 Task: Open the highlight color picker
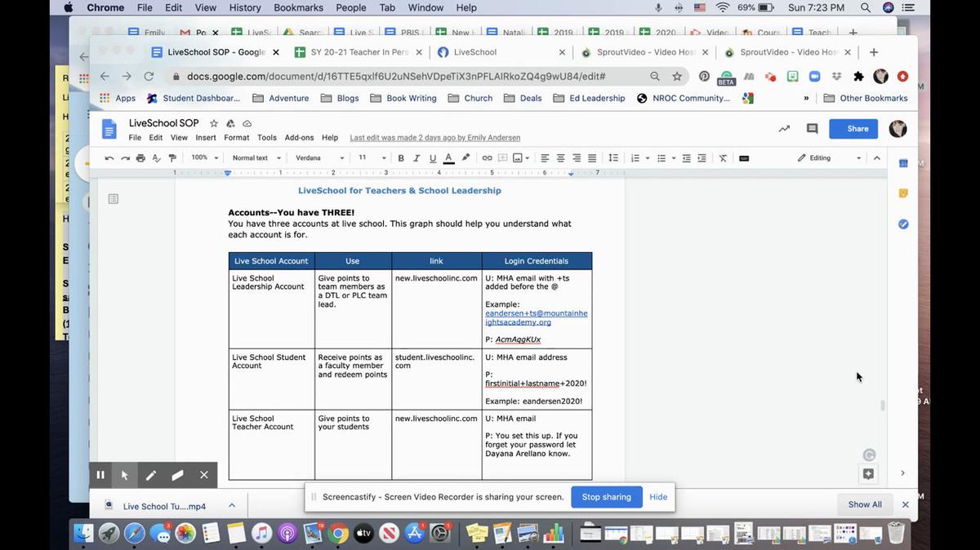tap(465, 158)
